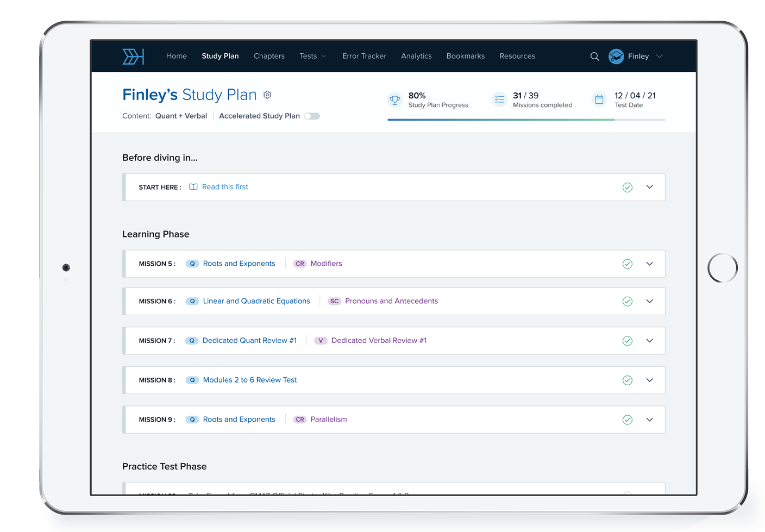
Task: Click the logo icon in navbar
Action: 133,57
